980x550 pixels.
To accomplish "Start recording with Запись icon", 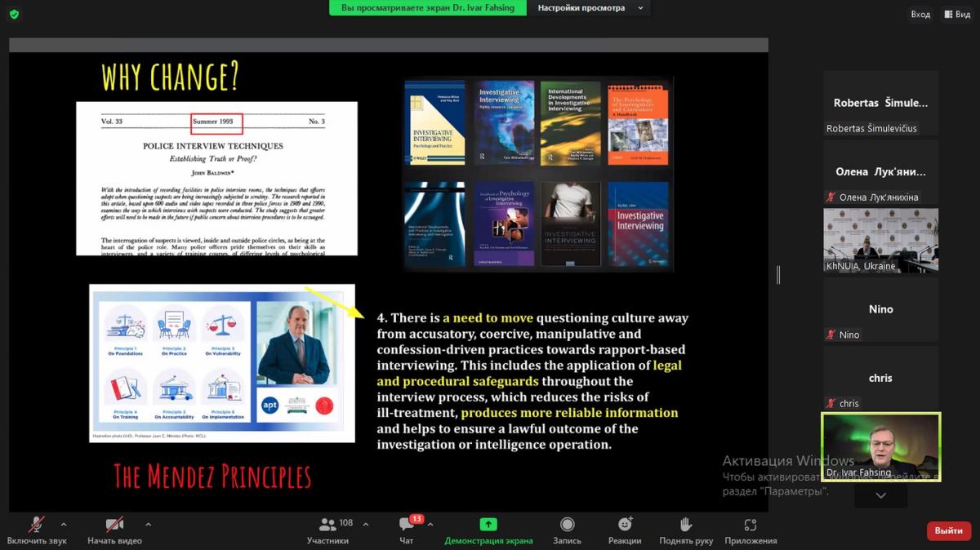I will (x=567, y=525).
